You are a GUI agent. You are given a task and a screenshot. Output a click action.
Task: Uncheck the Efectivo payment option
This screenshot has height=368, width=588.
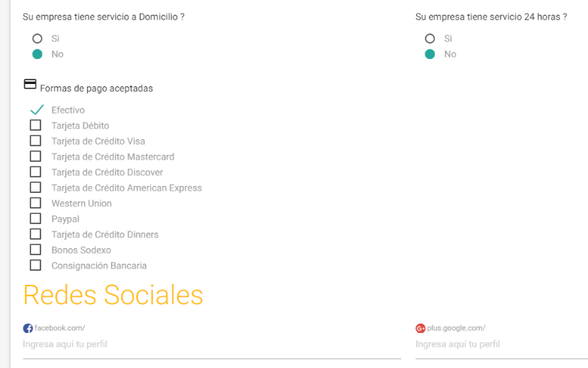37,110
